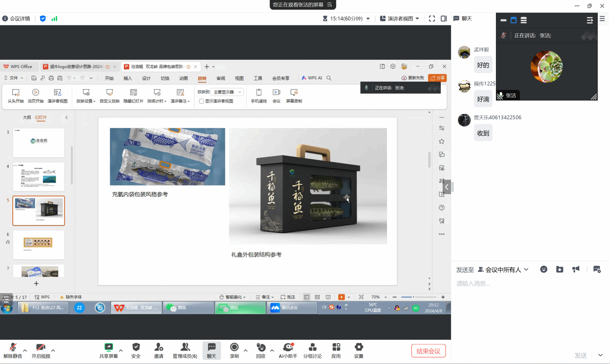Select slide 4 thumbnail
This screenshot has width=610, height=364.
[x=38, y=176]
